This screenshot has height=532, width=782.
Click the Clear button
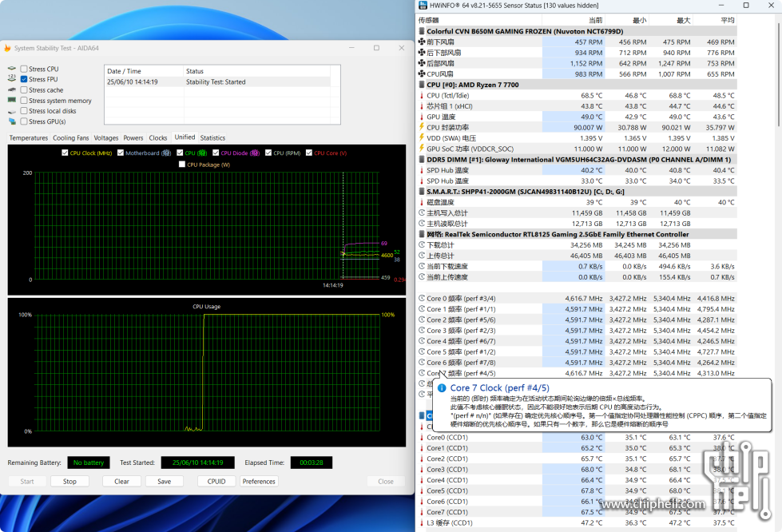click(121, 481)
